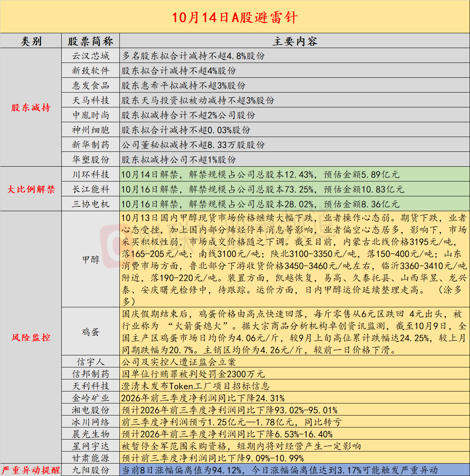Select stock name "神州细胞"
This screenshot has height=476, width=470.
point(91,130)
